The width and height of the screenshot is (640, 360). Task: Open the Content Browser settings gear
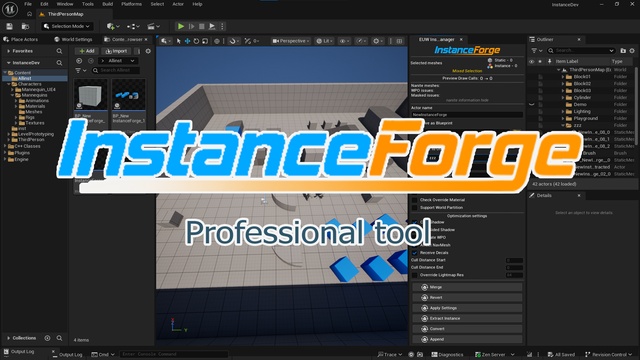coord(148,51)
